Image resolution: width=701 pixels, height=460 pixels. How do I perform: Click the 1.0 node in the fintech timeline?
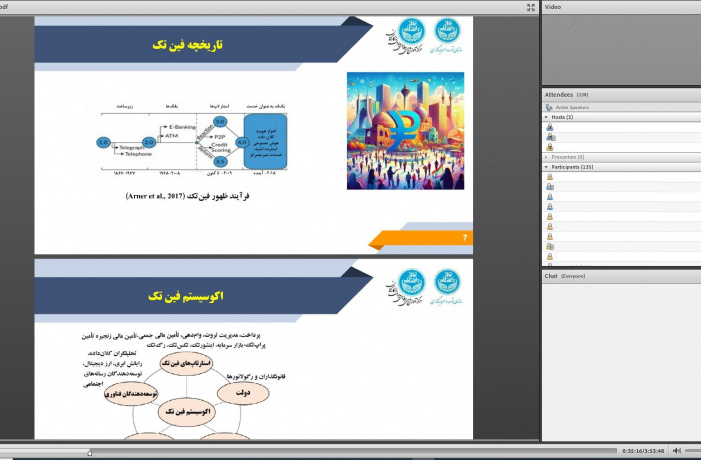(103, 142)
